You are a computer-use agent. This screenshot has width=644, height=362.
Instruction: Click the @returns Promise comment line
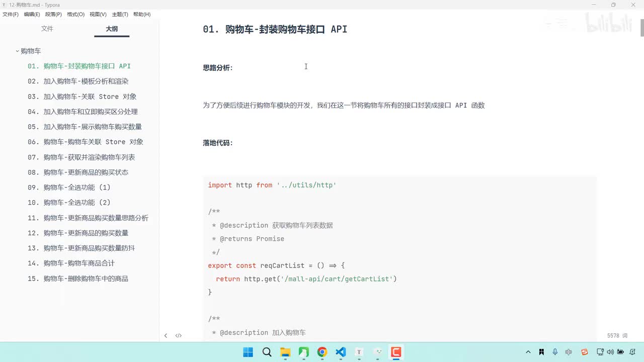pos(248,239)
